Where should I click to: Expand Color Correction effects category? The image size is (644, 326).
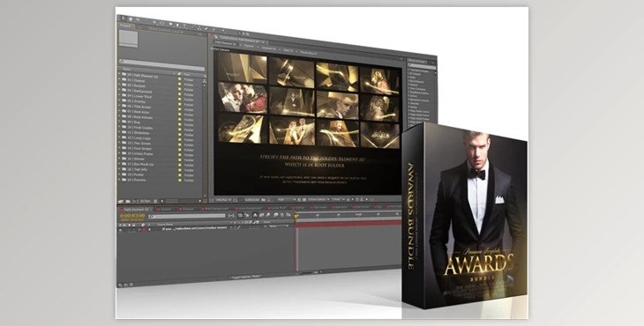pos(408,89)
